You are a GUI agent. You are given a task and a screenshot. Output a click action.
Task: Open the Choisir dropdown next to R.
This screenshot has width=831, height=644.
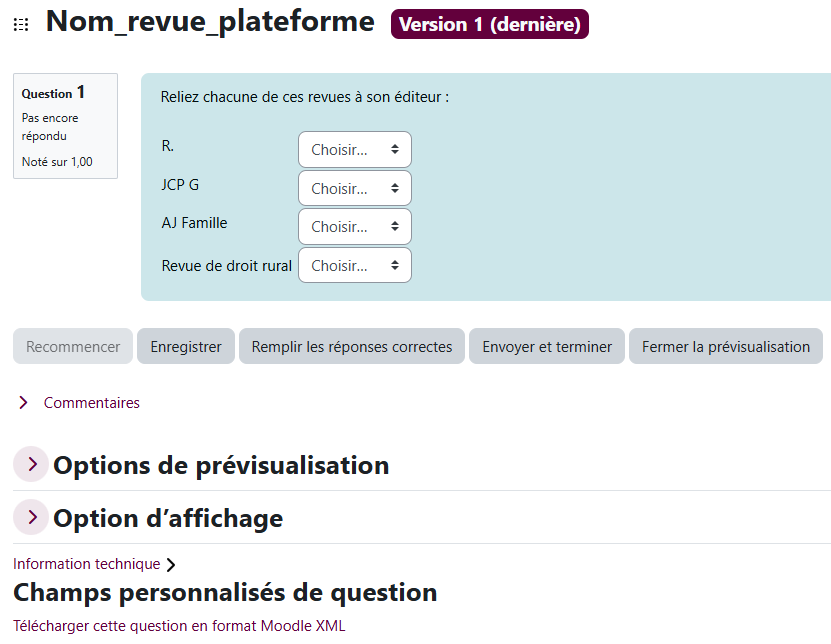tap(354, 149)
